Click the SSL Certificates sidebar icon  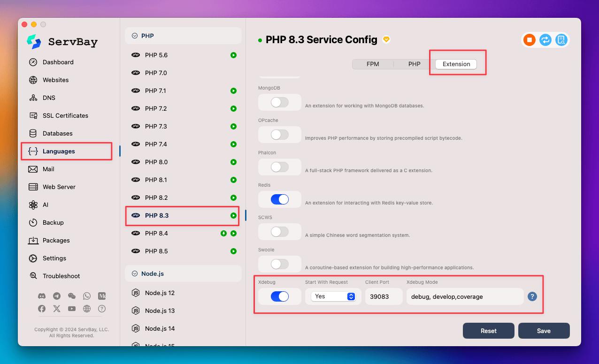coord(34,115)
